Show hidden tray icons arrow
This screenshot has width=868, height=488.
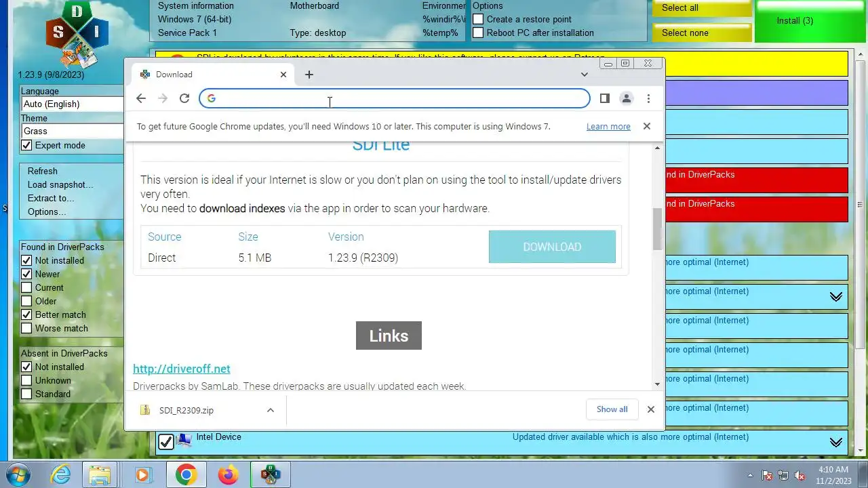750,475
